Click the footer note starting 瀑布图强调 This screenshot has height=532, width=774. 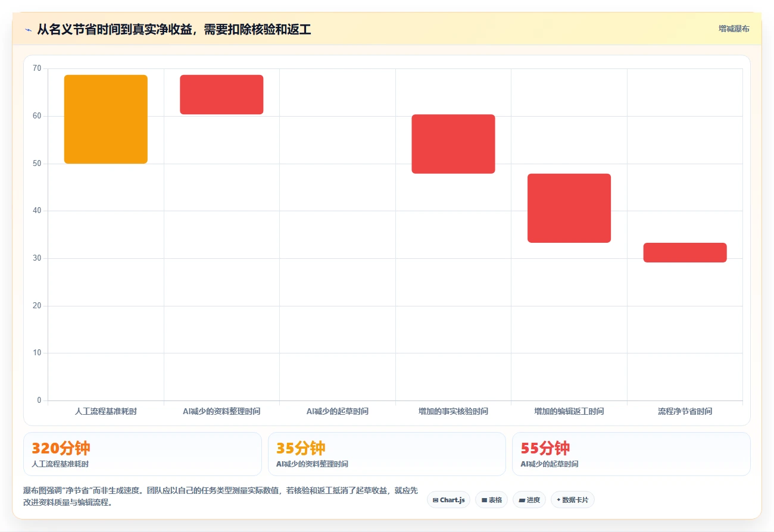221,496
